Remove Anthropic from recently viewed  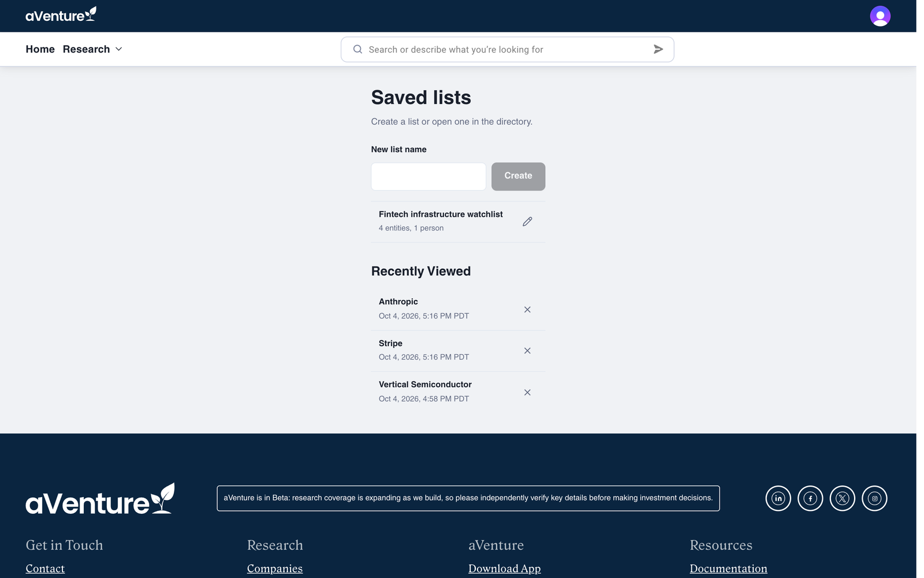[527, 310]
